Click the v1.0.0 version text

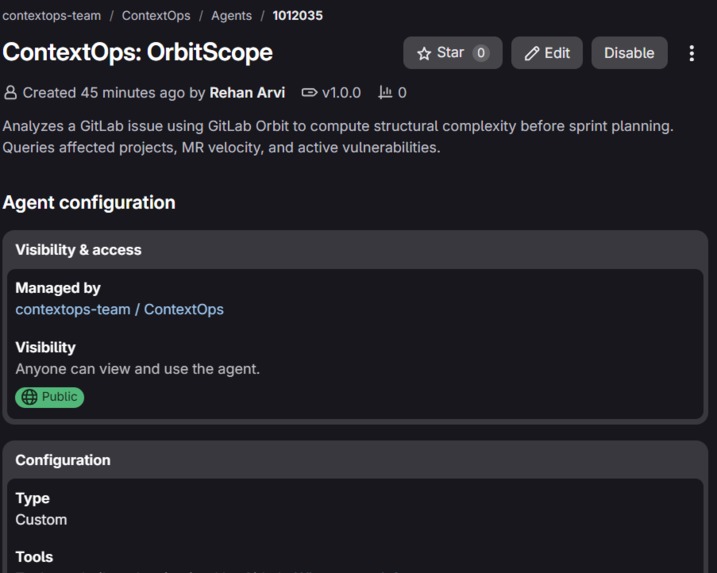pyautogui.click(x=341, y=93)
